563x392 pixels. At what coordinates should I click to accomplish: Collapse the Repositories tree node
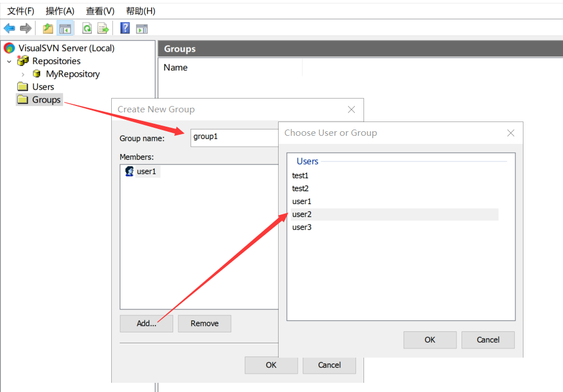pyautogui.click(x=9, y=61)
